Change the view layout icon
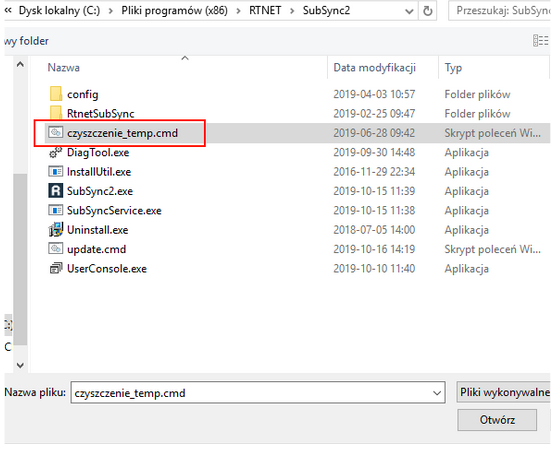Image resolution: width=551 pixels, height=449 pixels. click(x=540, y=40)
